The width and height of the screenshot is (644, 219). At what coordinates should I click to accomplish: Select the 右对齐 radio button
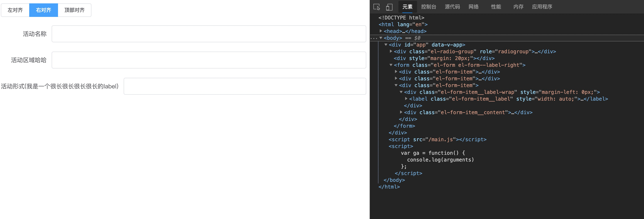pyautogui.click(x=43, y=10)
